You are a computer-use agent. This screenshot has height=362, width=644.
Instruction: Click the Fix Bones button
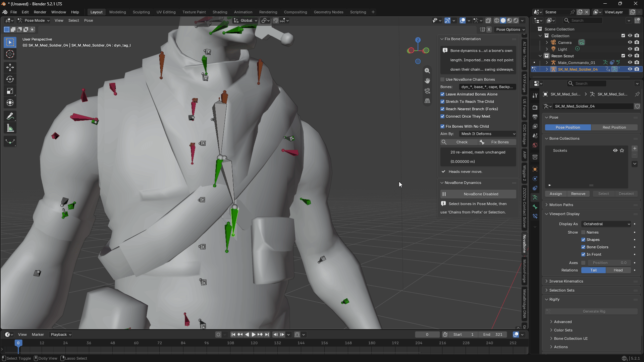(x=497, y=142)
